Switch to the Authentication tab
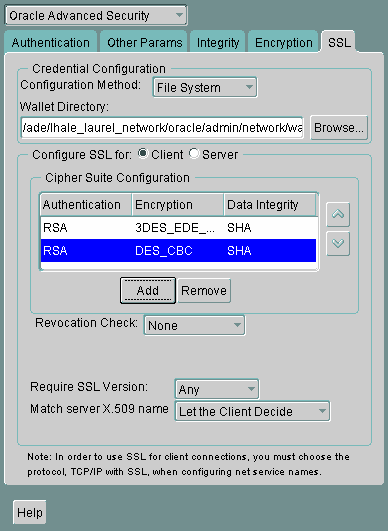The height and width of the screenshot is (531, 388). [x=51, y=42]
